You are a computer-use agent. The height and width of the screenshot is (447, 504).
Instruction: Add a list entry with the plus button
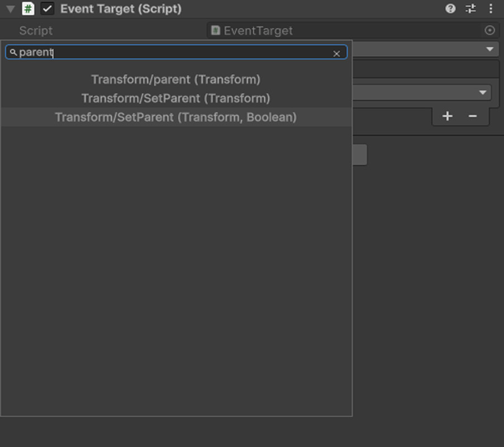tap(447, 116)
